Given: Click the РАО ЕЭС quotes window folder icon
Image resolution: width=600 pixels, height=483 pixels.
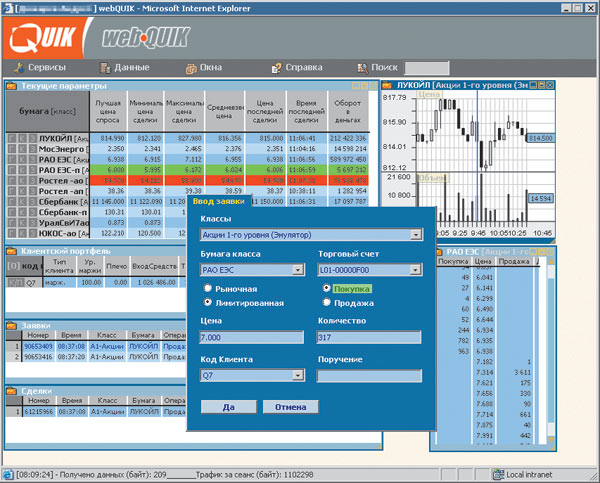Looking at the screenshot, I should (439, 252).
